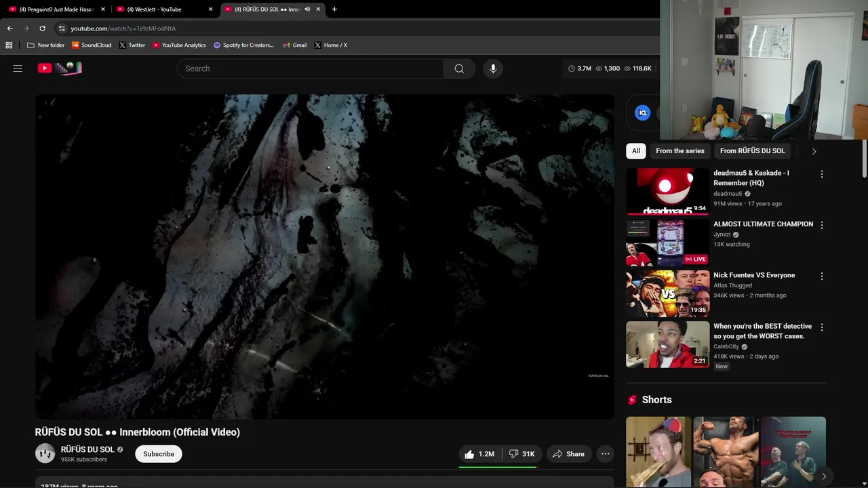Click the address bar URL
Screen dimensions: 868x488
coord(123,28)
